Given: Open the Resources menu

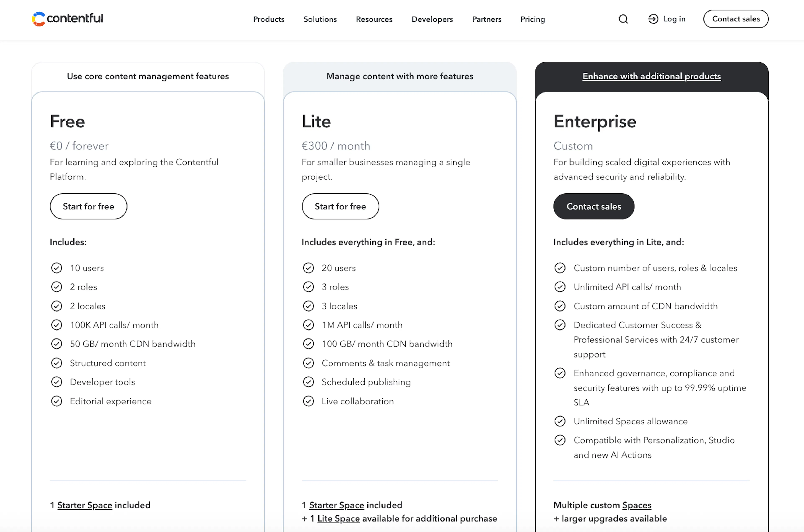Looking at the screenshot, I should [374, 19].
